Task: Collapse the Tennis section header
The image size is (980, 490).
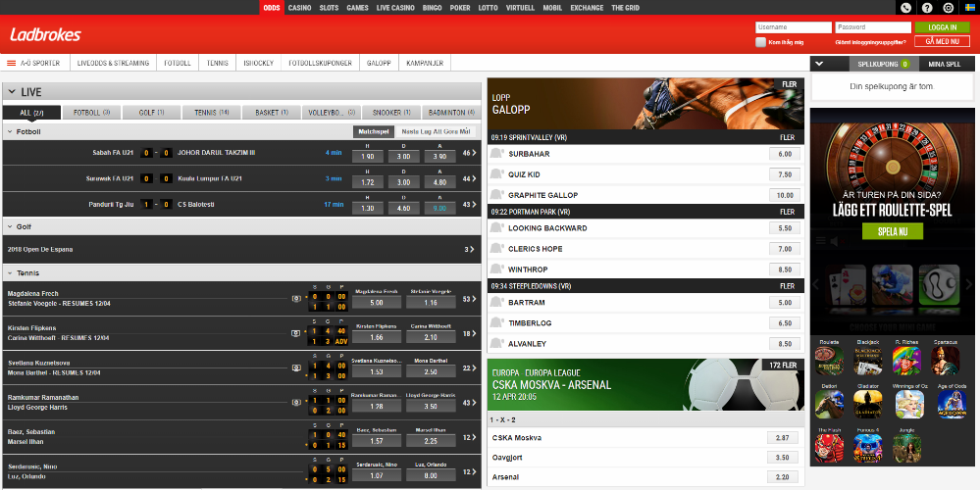Action: click(10, 272)
